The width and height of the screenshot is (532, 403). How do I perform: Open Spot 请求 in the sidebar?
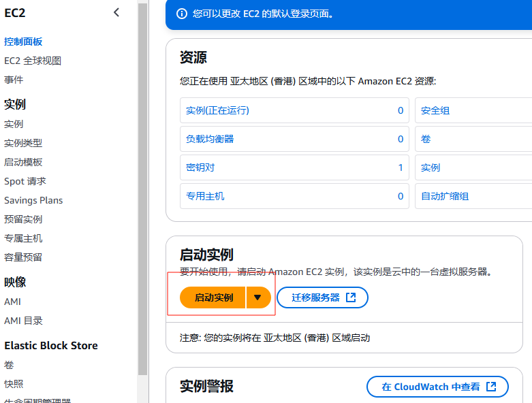pyautogui.click(x=25, y=181)
